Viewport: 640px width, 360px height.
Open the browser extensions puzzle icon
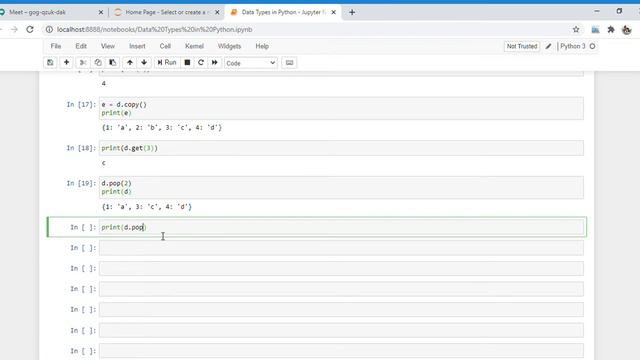click(611, 29)
